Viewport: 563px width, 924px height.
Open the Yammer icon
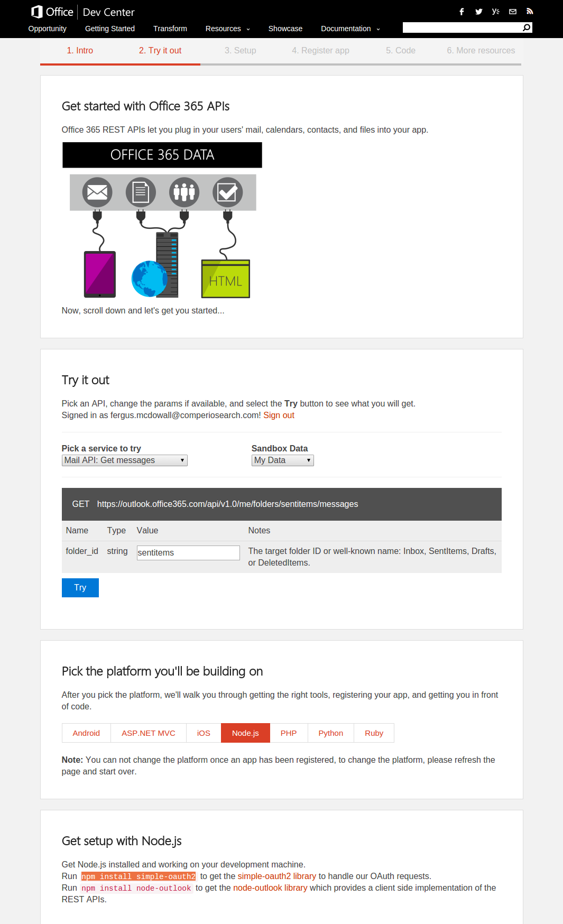click(495, 11)
